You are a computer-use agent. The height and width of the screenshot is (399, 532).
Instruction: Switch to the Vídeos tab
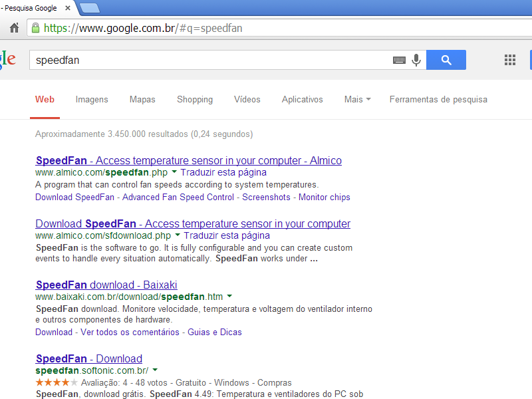pos(247,99)
